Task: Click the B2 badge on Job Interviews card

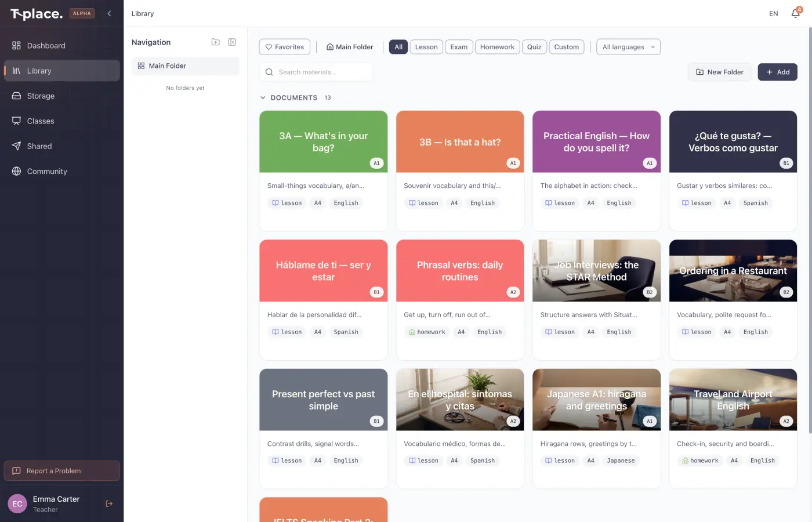Action: pyautogui.click(x=650, y=292)
